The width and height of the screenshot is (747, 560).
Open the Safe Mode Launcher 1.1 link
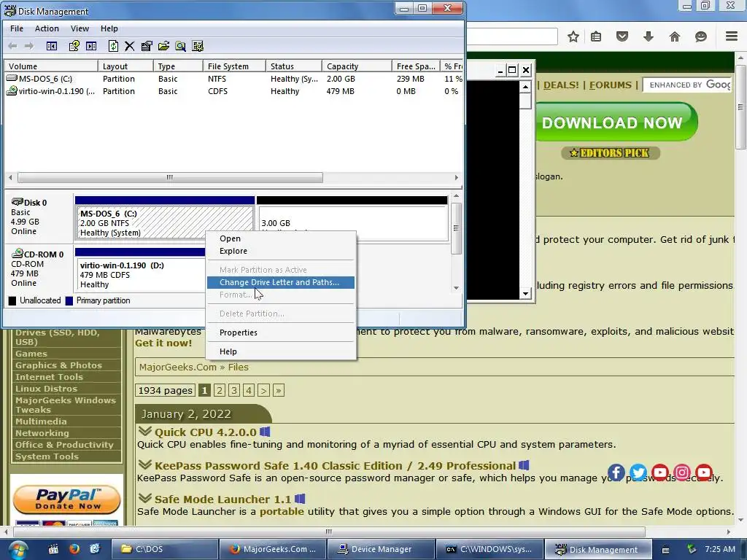point(222,499)
